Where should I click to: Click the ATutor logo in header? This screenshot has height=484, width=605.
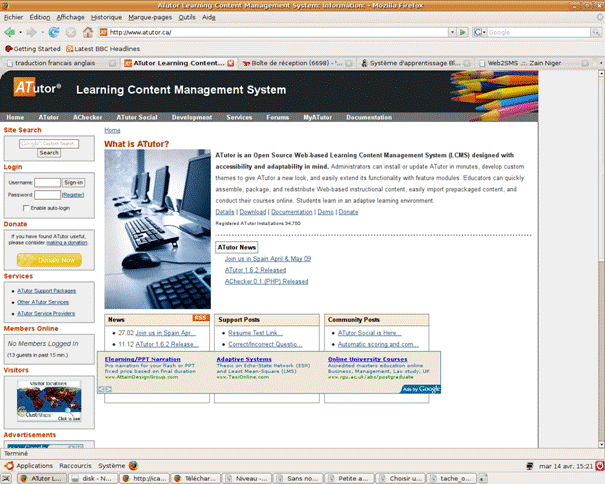click(38, 89)
